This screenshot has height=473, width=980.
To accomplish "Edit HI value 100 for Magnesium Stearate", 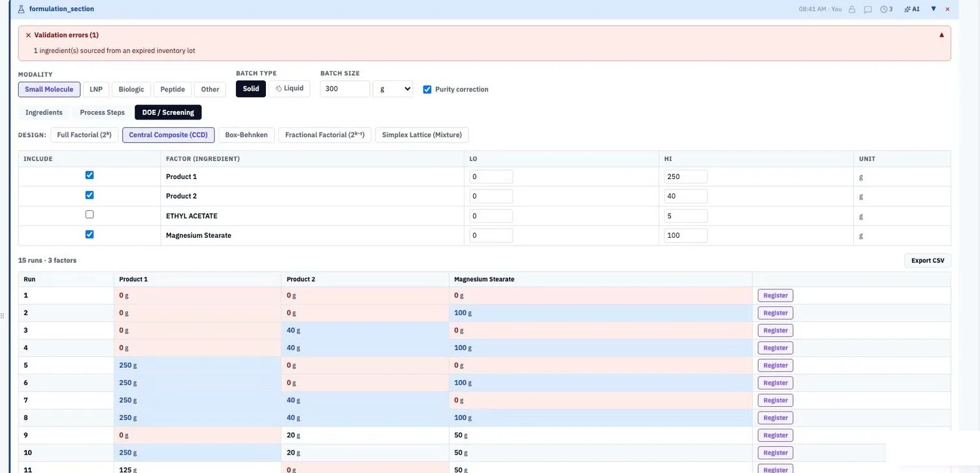I will [686, 235].
